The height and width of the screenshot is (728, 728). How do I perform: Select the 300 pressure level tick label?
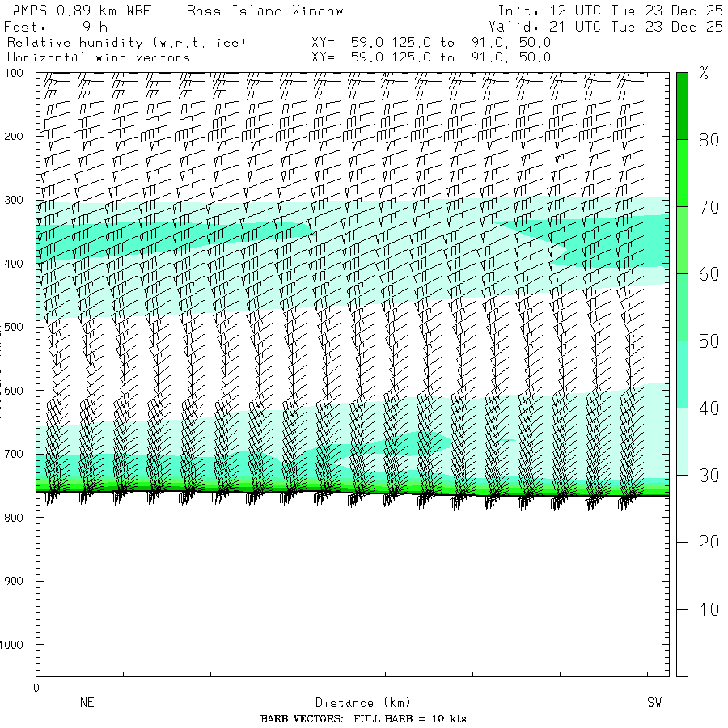click(x=17, y=200)
